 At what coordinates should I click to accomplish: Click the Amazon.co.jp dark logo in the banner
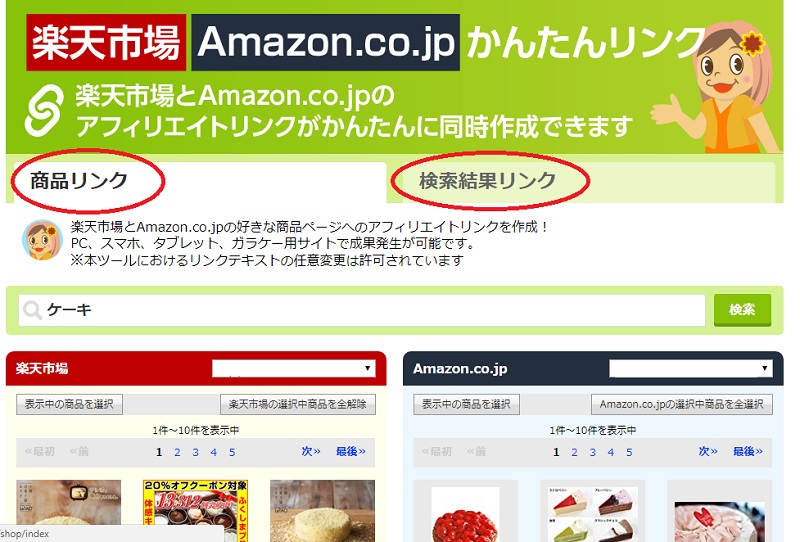tap(326, 42)
